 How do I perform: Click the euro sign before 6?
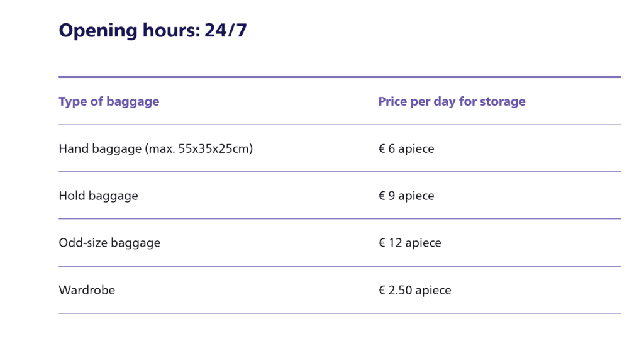click(382, 149)
